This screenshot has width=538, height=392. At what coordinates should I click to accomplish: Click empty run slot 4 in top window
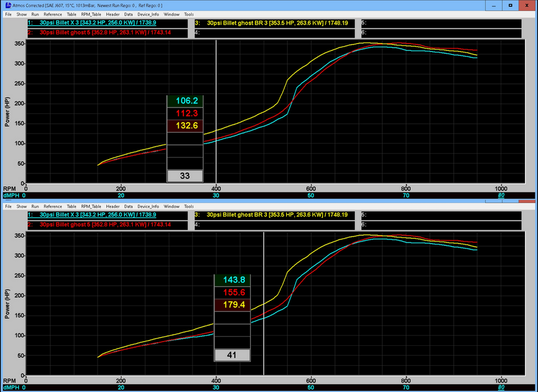(276, 33)
